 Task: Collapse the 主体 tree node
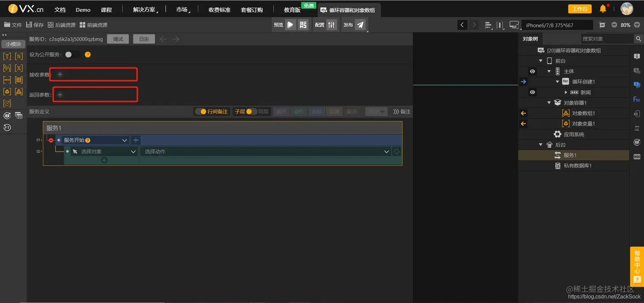549,71
